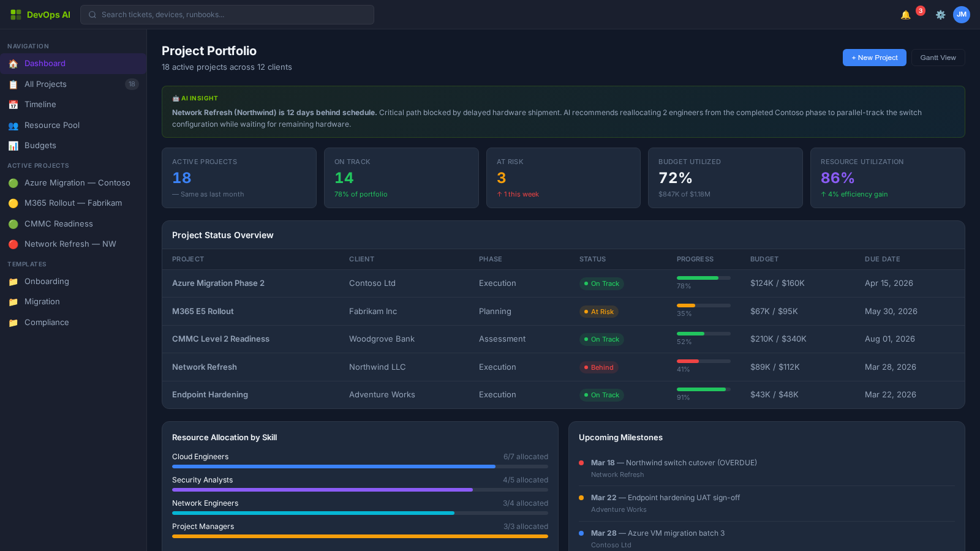Click the CMMC Level 2 Readiness progress bar
This screenshot has width=980, height=551.
coord(703,334)
